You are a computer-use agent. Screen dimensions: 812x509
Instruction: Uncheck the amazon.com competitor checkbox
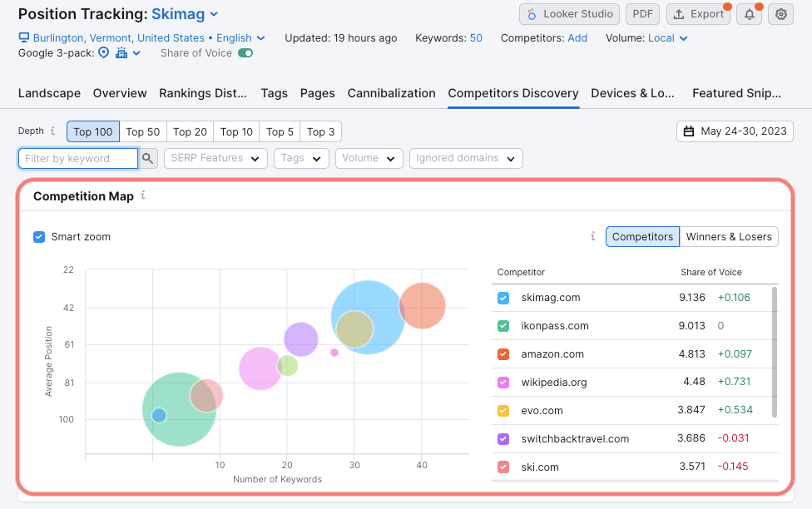click(503, 354)
